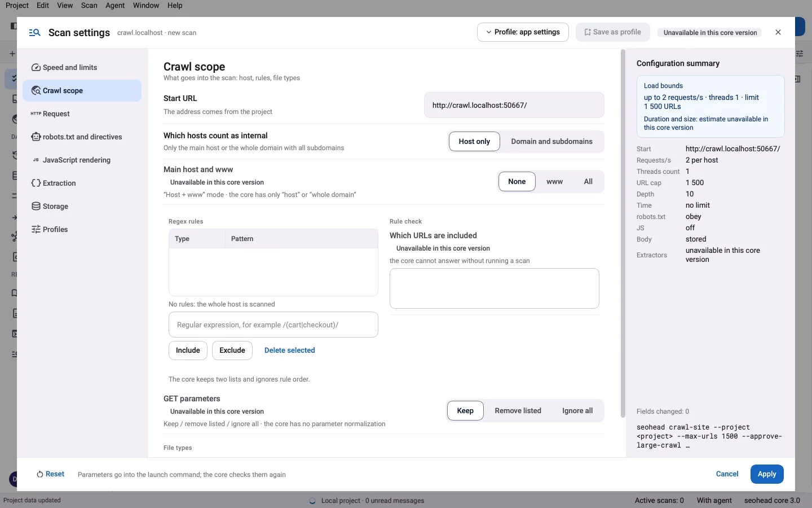Screen dimensions: 812x508
Task: Choose All for Main host and www
Action: [x=588, y=182]
